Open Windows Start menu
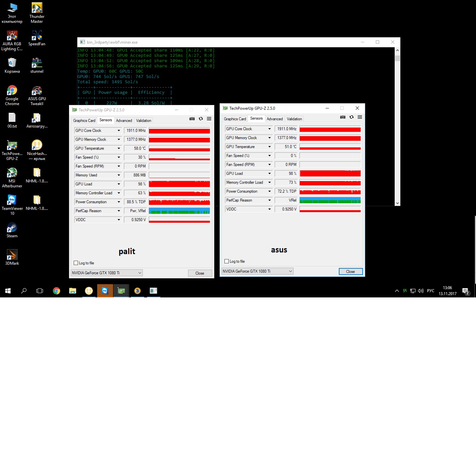Viewport: 476px width, 460px height. 8,291
